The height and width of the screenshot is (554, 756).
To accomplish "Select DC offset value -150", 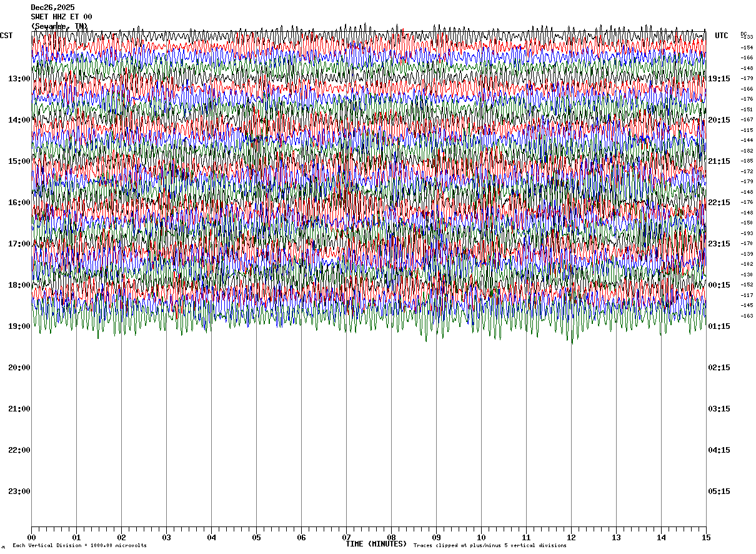I will point(747,223).
